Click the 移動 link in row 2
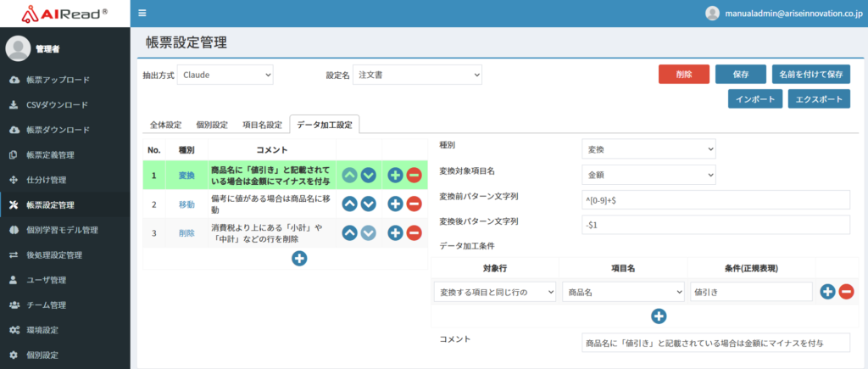This screenshot has height=369, width=868. [x=186, y=204]
